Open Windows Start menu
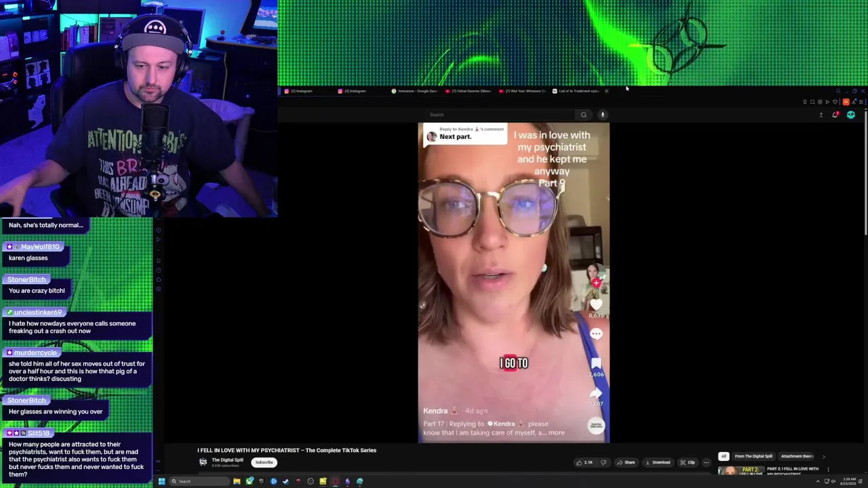Screen dimensions: 868x488 161,481
